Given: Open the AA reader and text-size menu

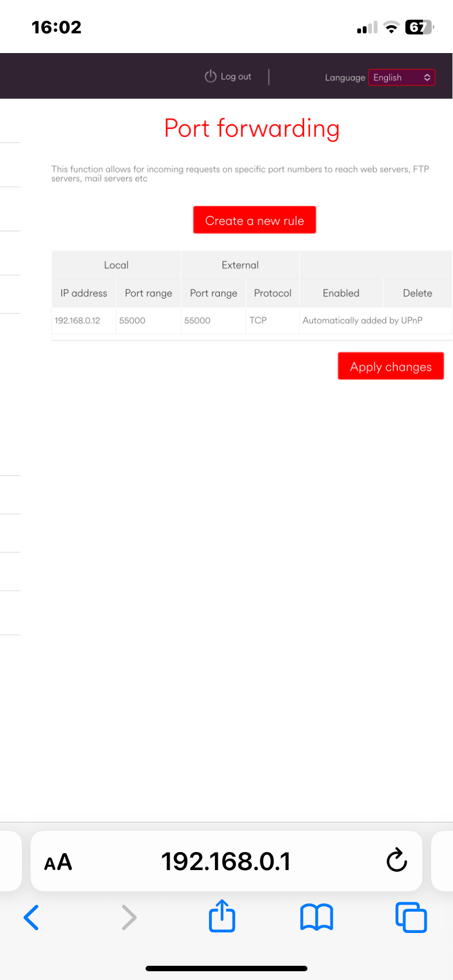Looking at the screenshot, I should coord(58,862).
